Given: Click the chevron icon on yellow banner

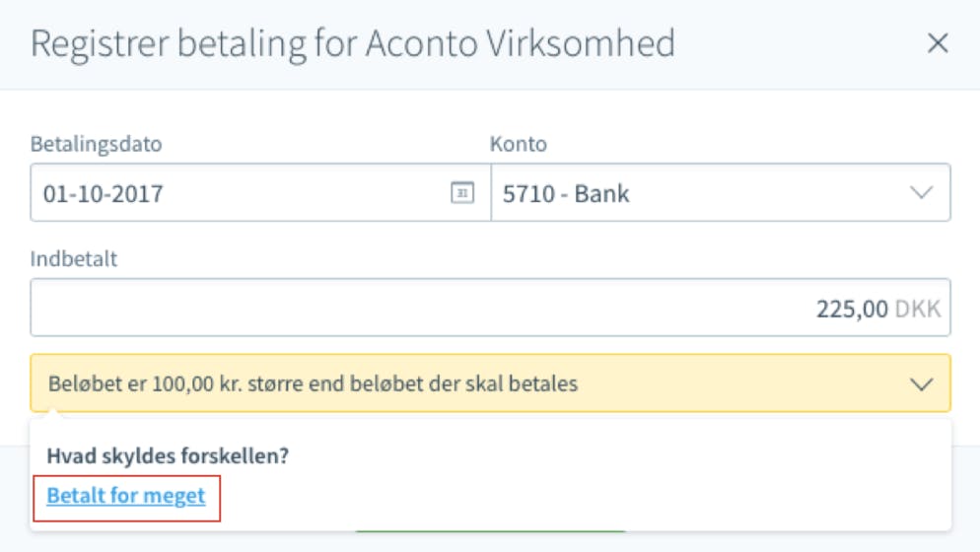Looking at the screenshot, I should click(921, 384).
